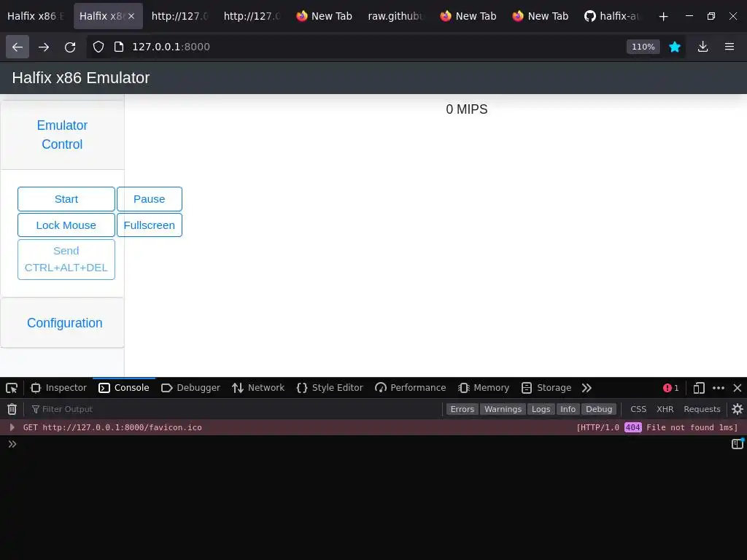Viewport: 747px width, 560px height.
Task: Switch to the Inspector tab
Action: tap(59, 388)
